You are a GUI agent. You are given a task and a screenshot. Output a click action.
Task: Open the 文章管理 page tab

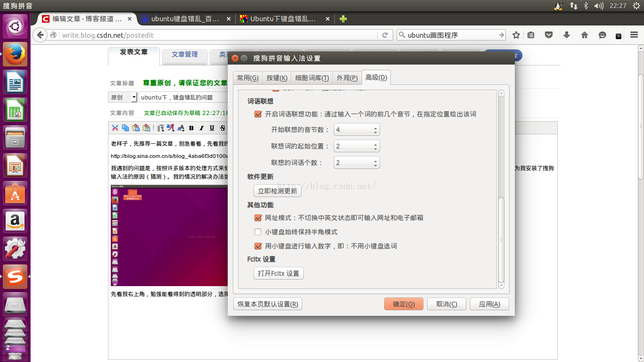pyautogui.click(x=185, y=55)
